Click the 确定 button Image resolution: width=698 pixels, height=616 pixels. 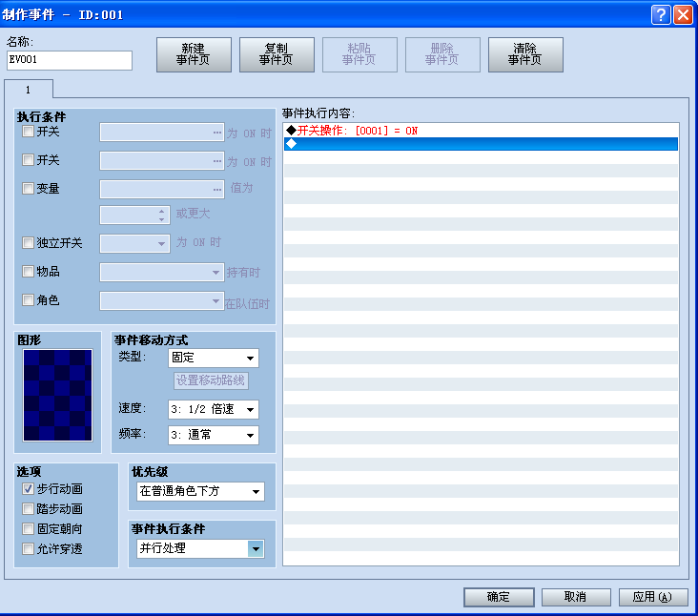coord(499,597)
